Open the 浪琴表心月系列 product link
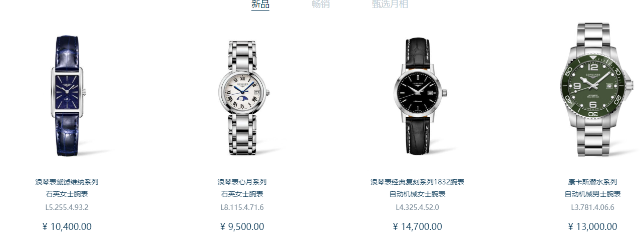The image size is (644, 237). (x=242, y=182)
